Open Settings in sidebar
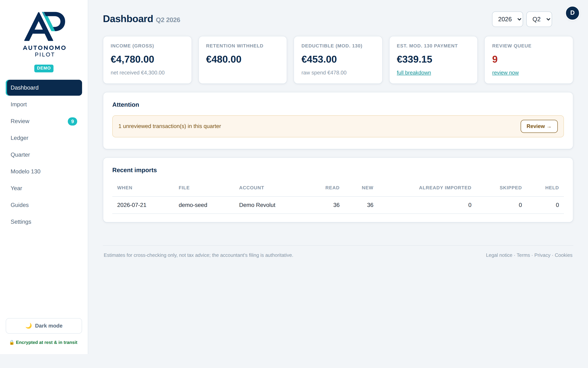 44,222
